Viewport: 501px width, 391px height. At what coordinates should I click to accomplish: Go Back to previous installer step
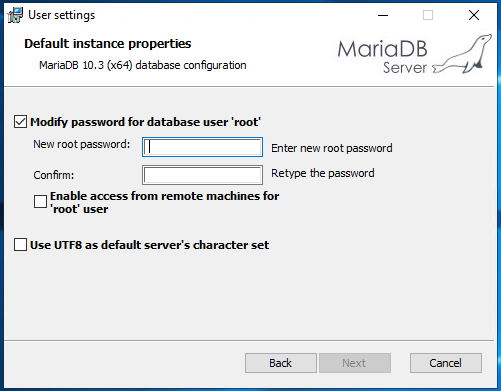tap(281, 363)
